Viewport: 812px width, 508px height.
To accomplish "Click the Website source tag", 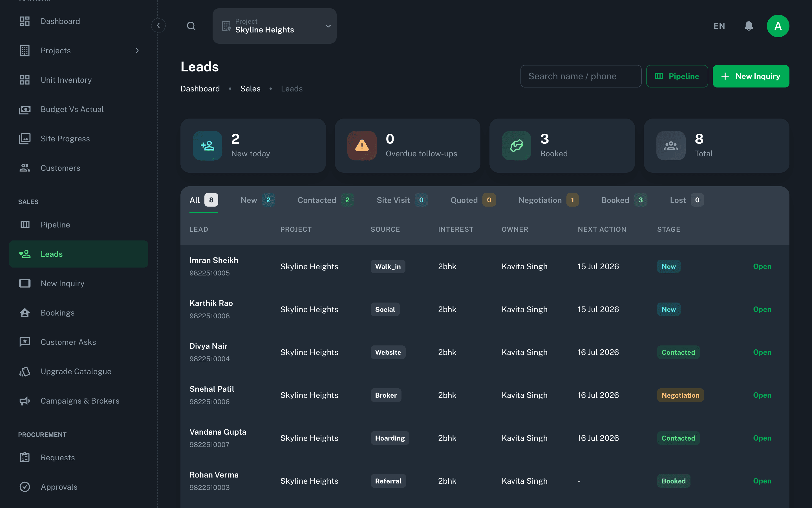I will (388, 352).
